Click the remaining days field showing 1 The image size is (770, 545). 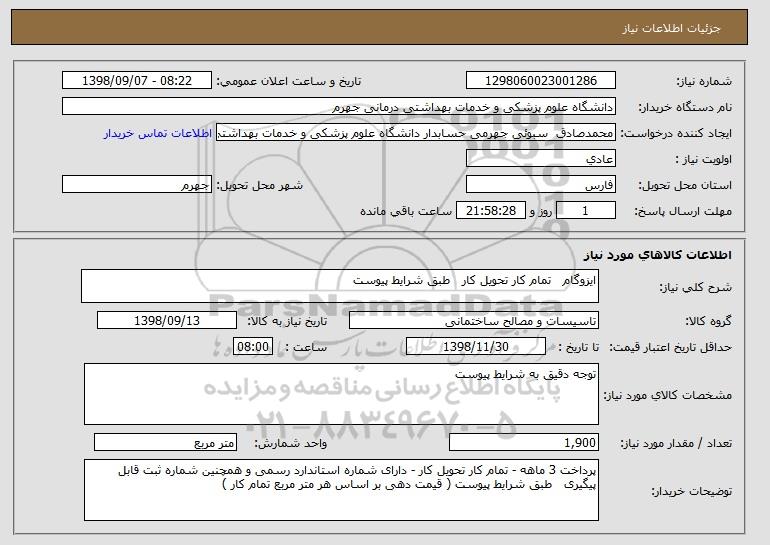585,211
